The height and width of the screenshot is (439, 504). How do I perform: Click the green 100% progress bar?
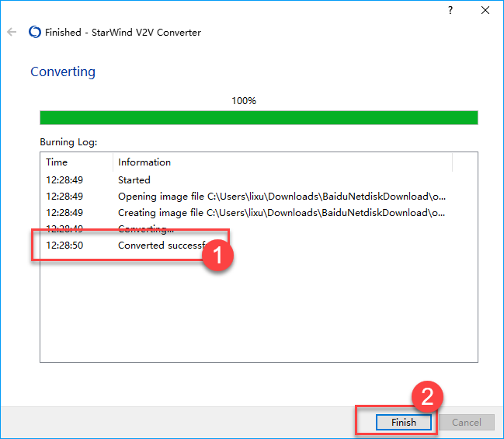click(259, 117)
